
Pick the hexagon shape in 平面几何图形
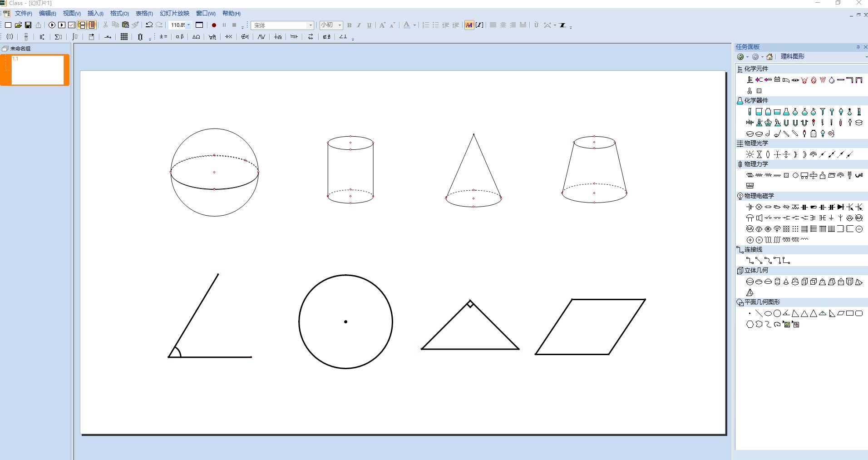[x=750, y=324]
